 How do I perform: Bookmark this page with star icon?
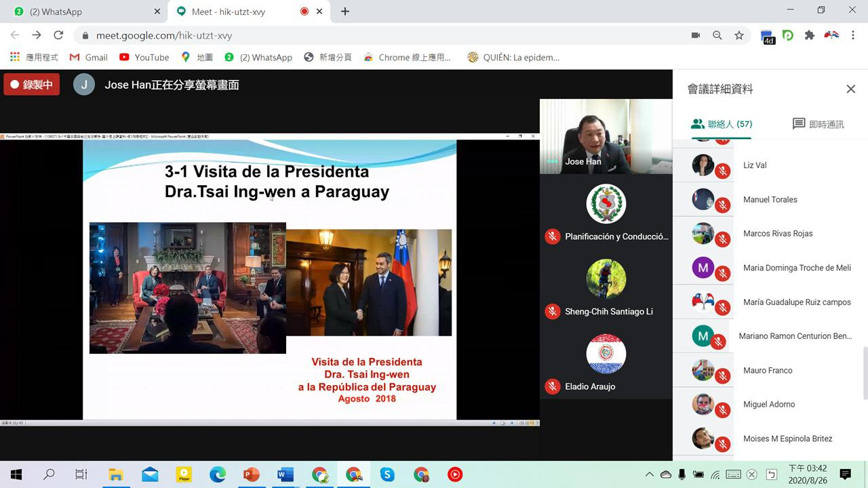coord(739,35)
